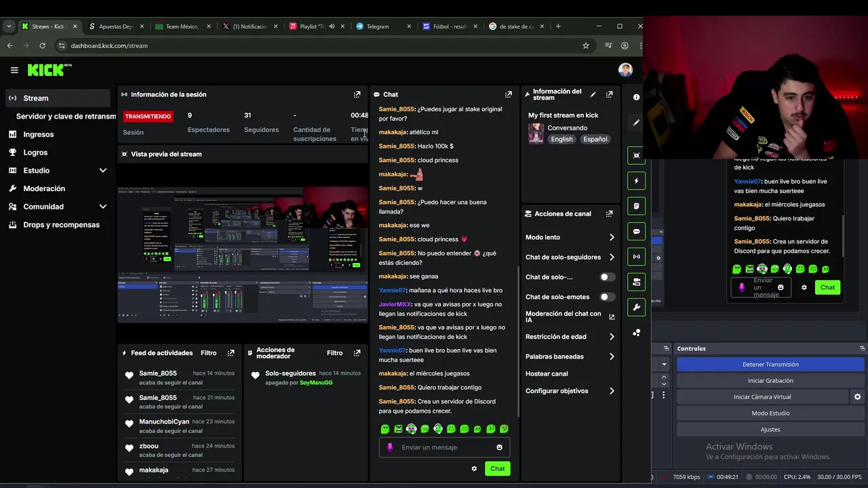This screenshot has height=488, width=868.
Task: Click the screen capture icon in right sidebar
Action: point(636,155)
